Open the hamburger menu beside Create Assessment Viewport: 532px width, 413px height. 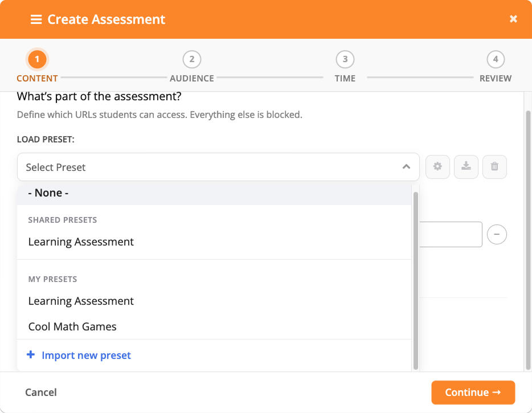(36, 19)
